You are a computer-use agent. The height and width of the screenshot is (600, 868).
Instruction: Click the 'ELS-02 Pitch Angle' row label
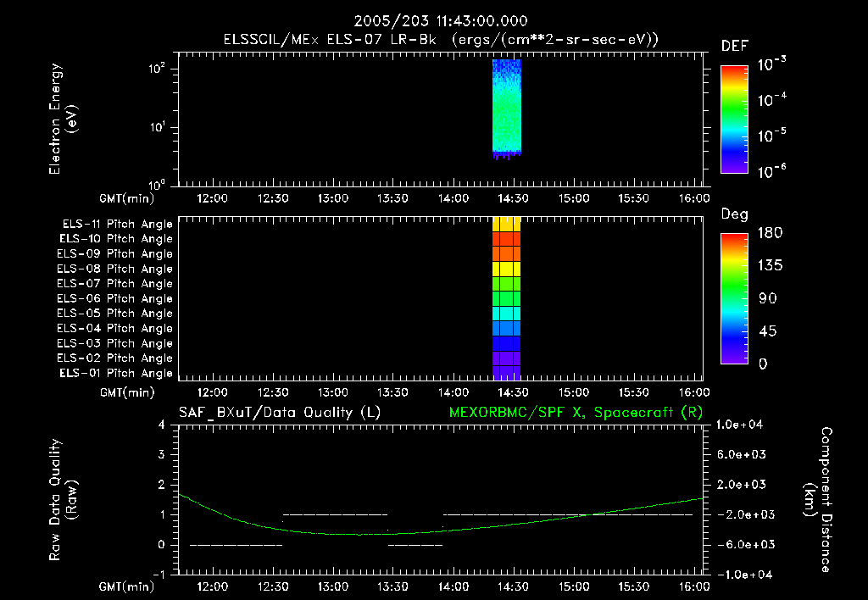[x=115, y=358]
